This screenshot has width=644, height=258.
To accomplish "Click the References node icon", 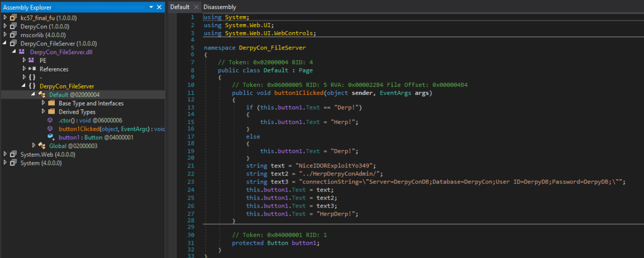I will tap(32, 69).
